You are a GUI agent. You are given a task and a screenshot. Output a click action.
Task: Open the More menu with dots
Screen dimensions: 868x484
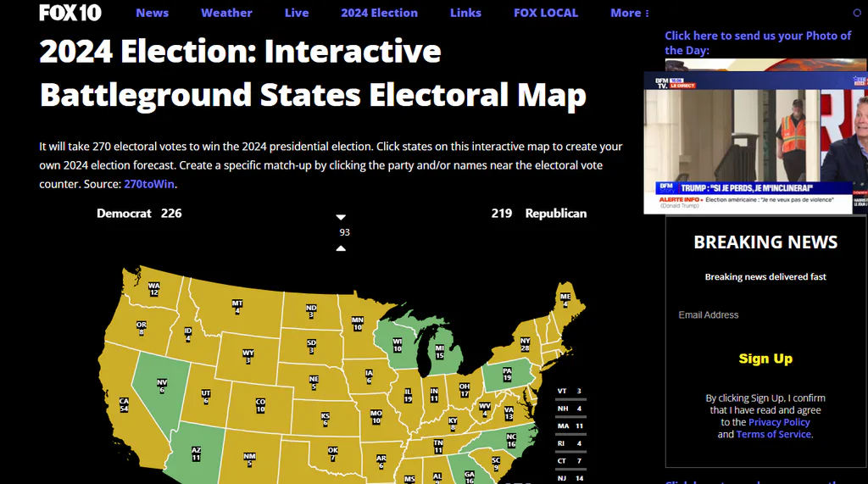pyautogui.click(x=630, y=13)
